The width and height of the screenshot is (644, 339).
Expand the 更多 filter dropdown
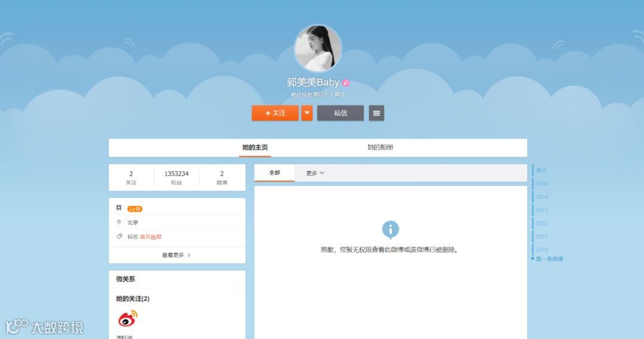coord(315,173)
